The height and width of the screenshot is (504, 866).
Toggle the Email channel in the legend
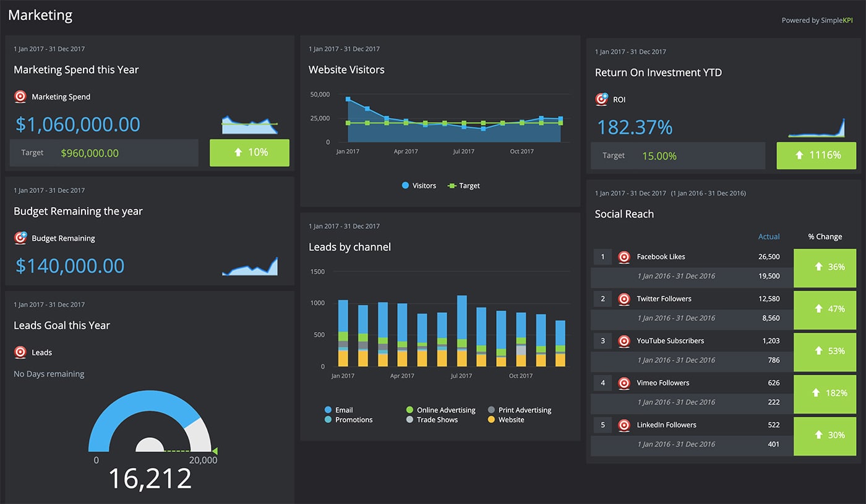click(x=339, y=409)
